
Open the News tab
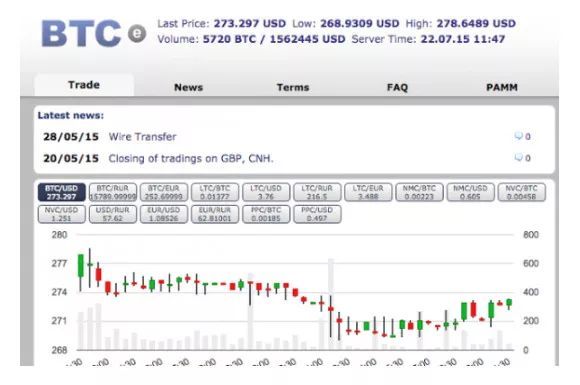[189, 88]
